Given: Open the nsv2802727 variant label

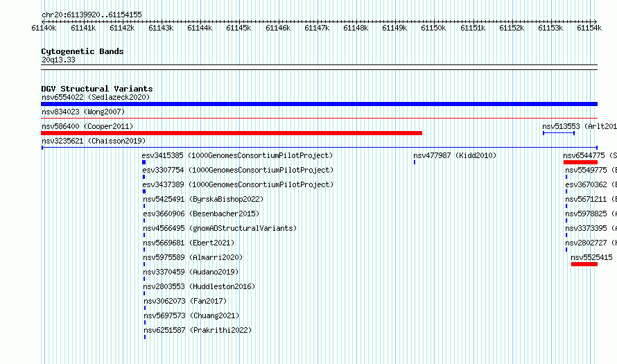Looking at the screenshot, I should coord(591,243).
